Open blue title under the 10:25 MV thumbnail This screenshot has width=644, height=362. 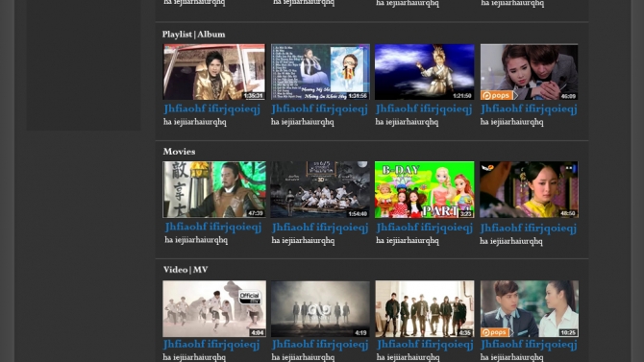pos(529,345)
